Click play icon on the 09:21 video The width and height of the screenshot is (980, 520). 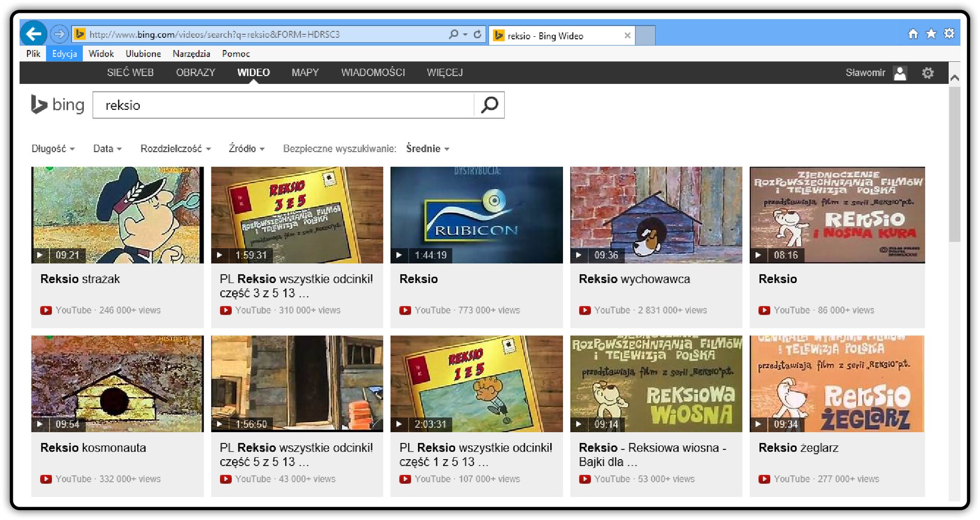[x=39, y=255]
